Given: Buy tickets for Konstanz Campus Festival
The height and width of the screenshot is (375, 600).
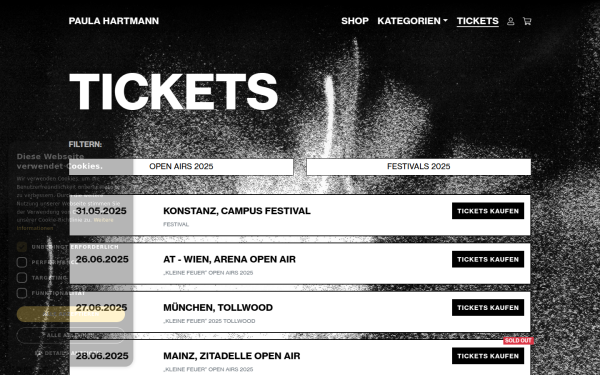Looking at the screenshot, I should (488, 211).
